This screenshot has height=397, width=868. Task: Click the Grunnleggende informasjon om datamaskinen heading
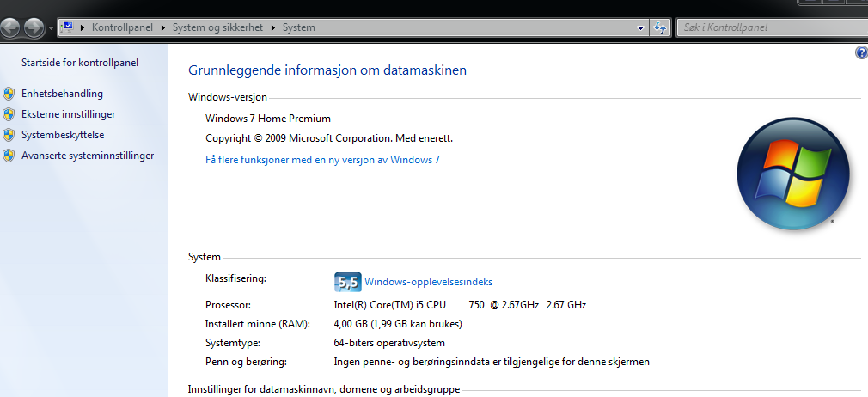327,70
